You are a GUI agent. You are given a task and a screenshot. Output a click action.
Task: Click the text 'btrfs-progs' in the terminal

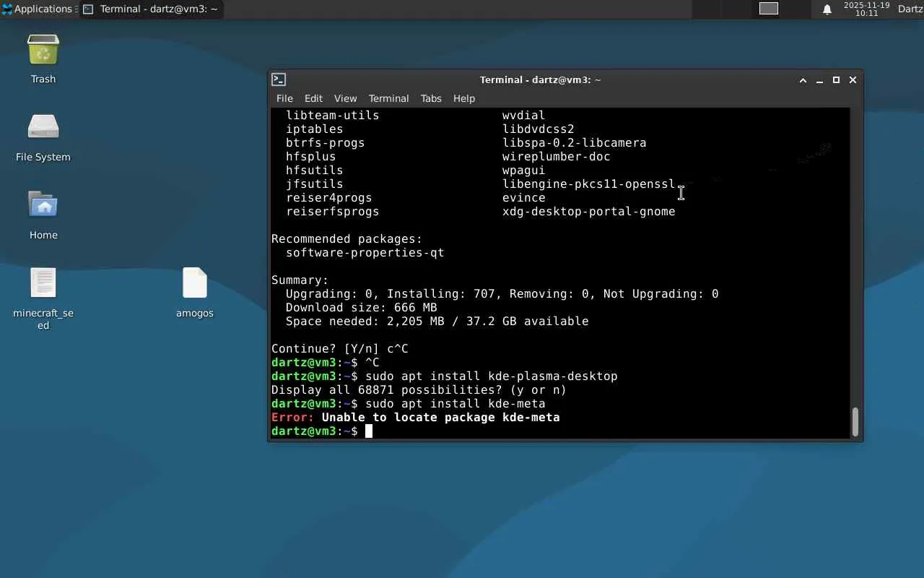[x=326, y=143]
